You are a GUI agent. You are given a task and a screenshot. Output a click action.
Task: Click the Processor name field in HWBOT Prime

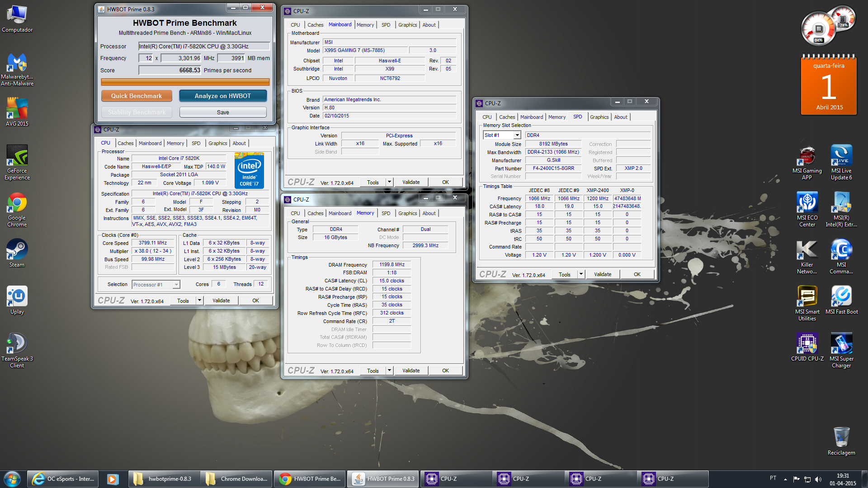tap(204, 46)
